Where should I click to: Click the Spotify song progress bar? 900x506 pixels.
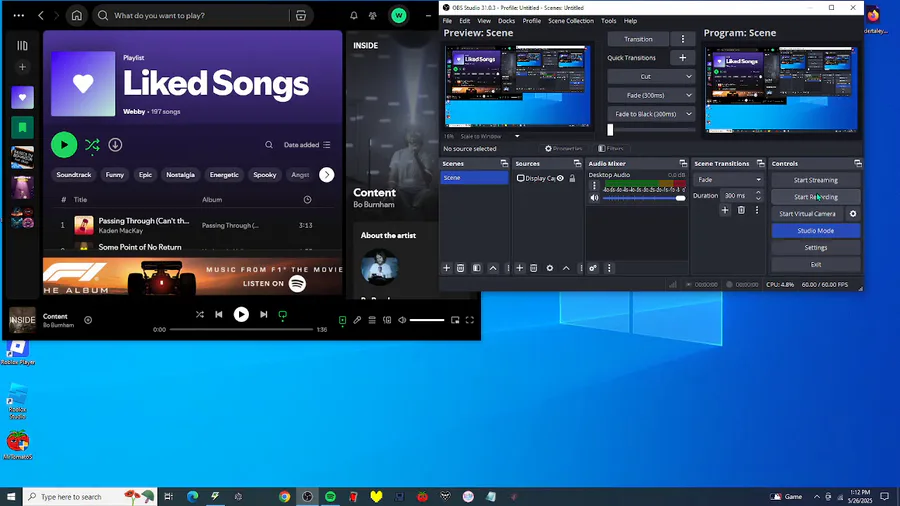click(242, 329)
